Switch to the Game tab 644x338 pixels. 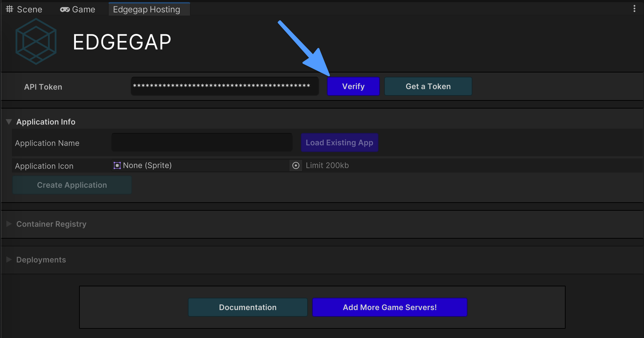83,10
